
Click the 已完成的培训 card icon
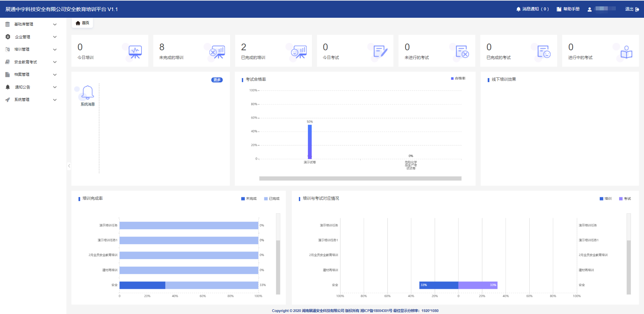[299, 52]
